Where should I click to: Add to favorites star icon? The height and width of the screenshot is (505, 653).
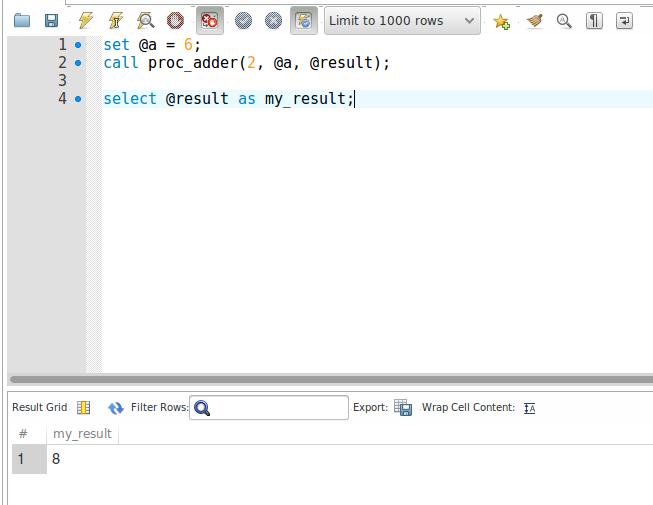point(501,21)
